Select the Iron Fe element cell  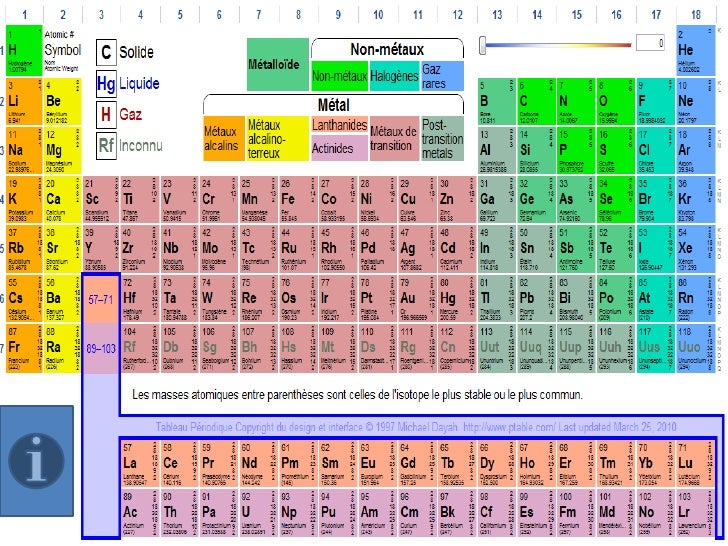click(298, 200)
